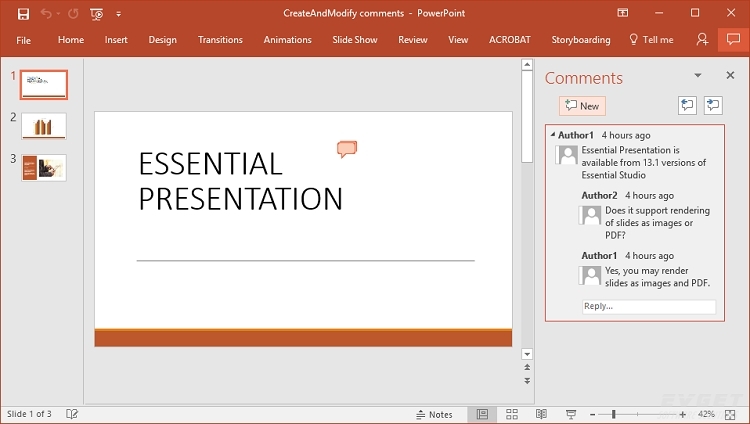Switch to the Transitions tab
Viewport: 750px width, 424px height.
(x=220, y=40)
